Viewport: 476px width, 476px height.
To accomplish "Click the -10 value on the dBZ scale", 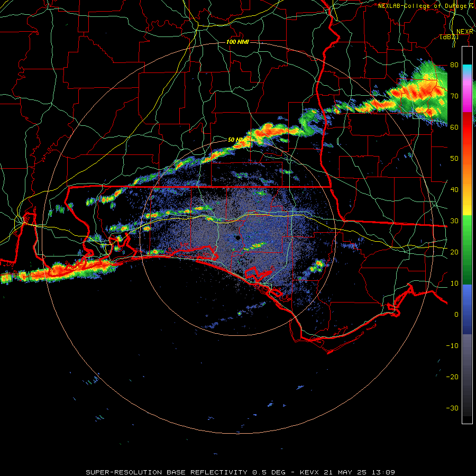I will coord(452,346).
